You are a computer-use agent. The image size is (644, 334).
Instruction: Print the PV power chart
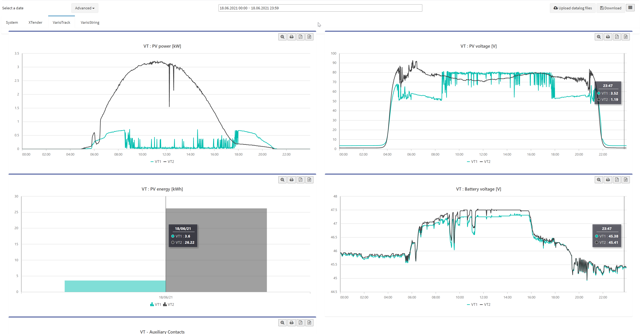[292, 37]
